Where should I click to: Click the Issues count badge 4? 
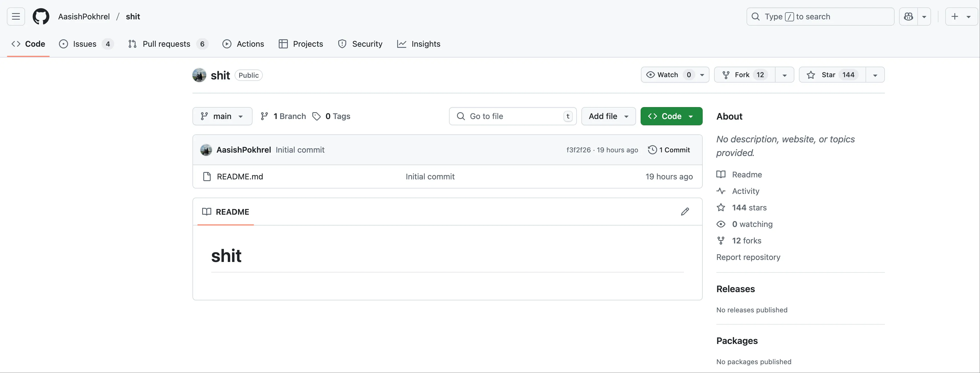click(x=108, y=44)
